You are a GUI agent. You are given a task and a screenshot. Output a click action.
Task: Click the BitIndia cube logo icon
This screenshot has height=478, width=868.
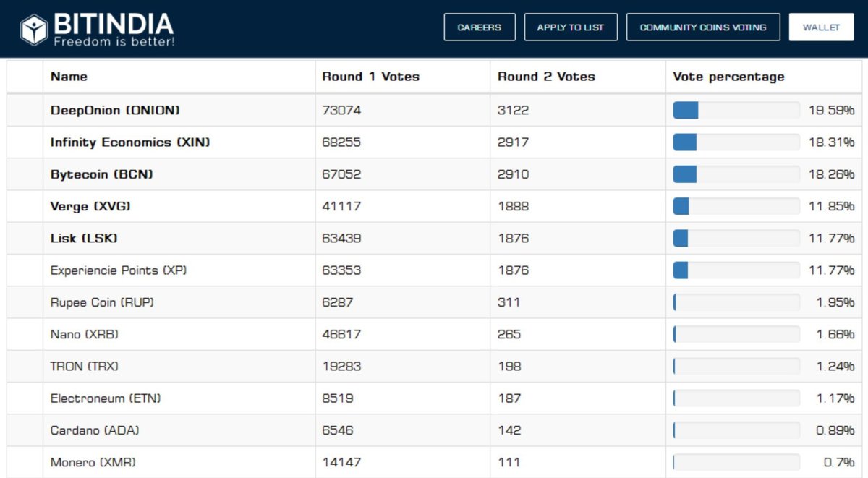click(x=33, y=28)
